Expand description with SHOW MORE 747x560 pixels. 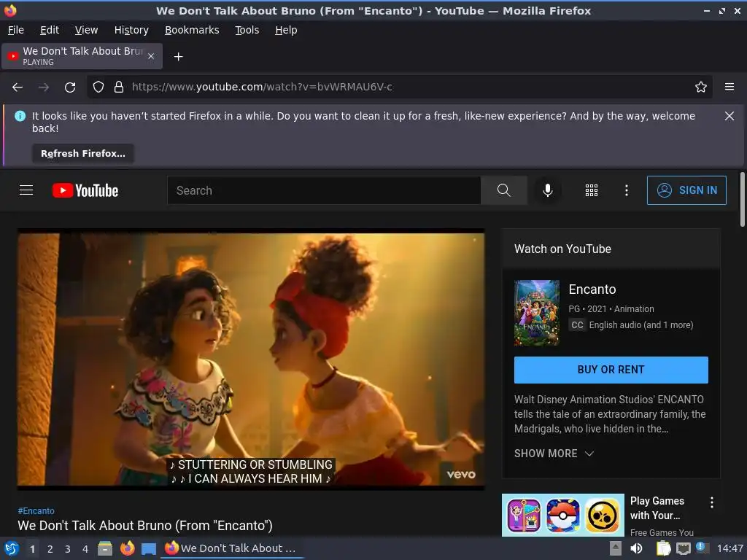click(x=554, y=454)
